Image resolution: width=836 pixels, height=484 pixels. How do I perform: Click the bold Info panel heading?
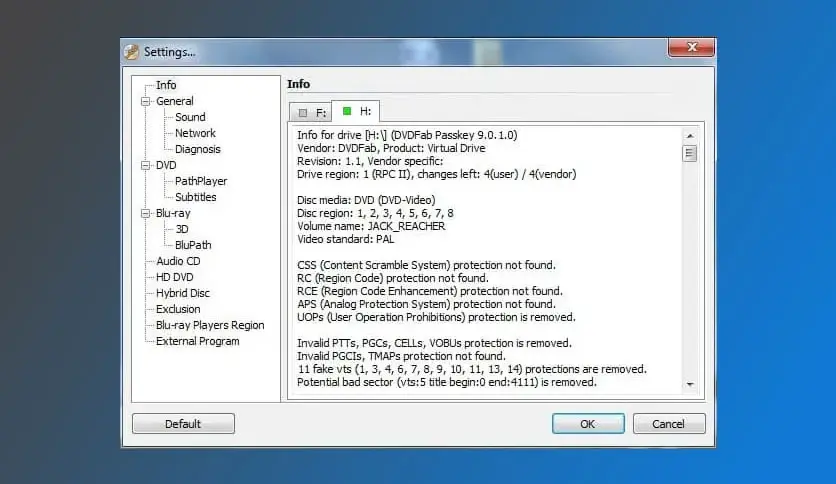(298, 84)
